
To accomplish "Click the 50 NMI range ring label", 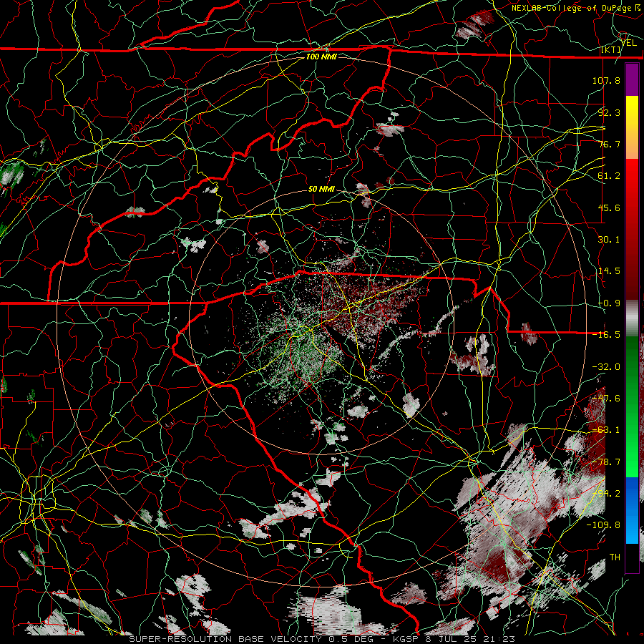I will coord(321,190).
